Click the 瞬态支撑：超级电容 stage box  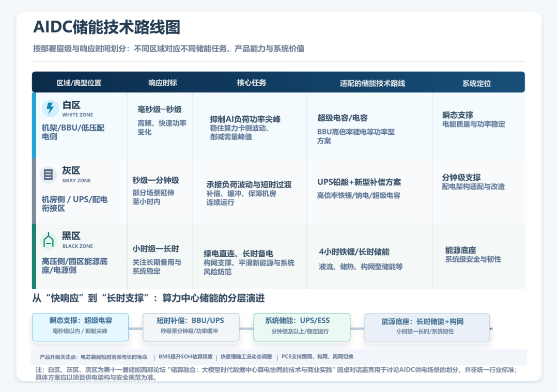(81, 327)
